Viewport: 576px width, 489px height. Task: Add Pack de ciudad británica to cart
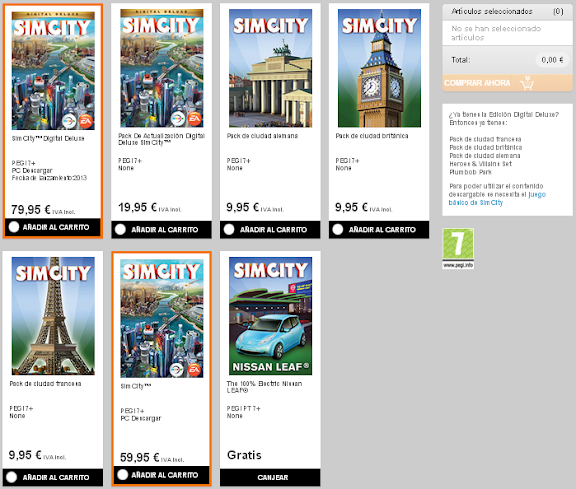[x=379, y=230]
